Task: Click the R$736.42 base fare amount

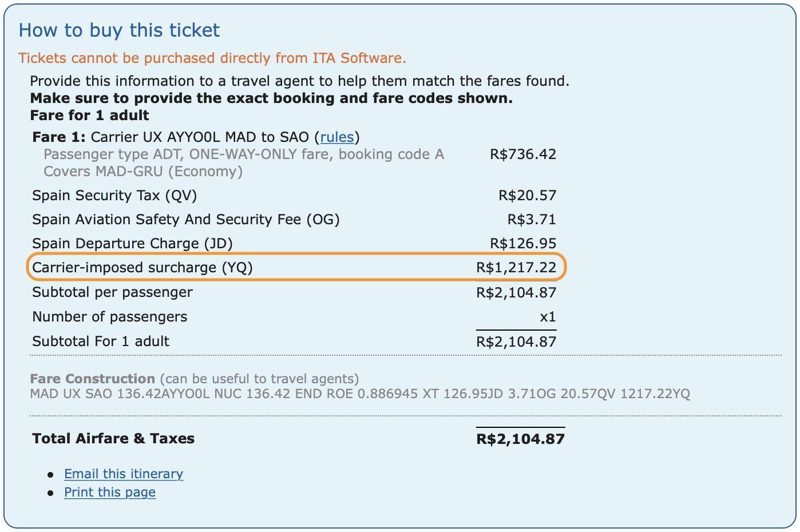Action: pos(523,154)
